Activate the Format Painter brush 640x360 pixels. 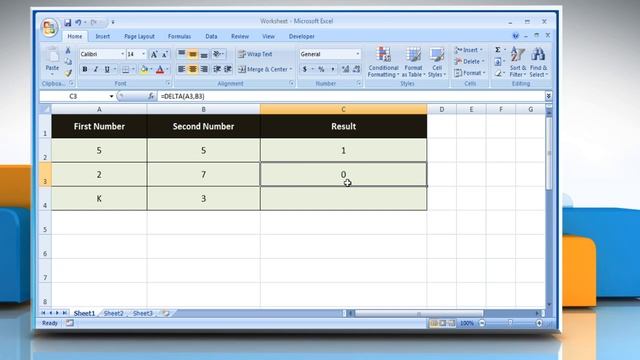pos(68,73)
